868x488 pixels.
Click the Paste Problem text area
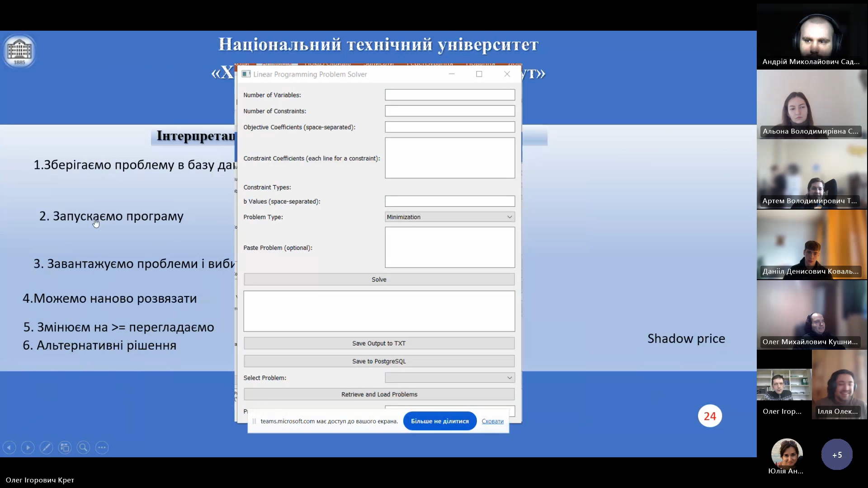coord(449,247)
